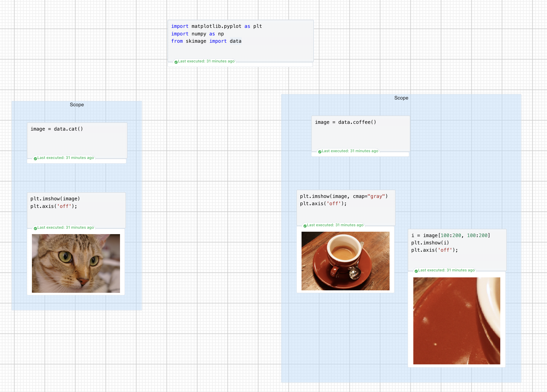Click "Last executed" text on imports cell
The image size is (547, 392).
[206, 61]
